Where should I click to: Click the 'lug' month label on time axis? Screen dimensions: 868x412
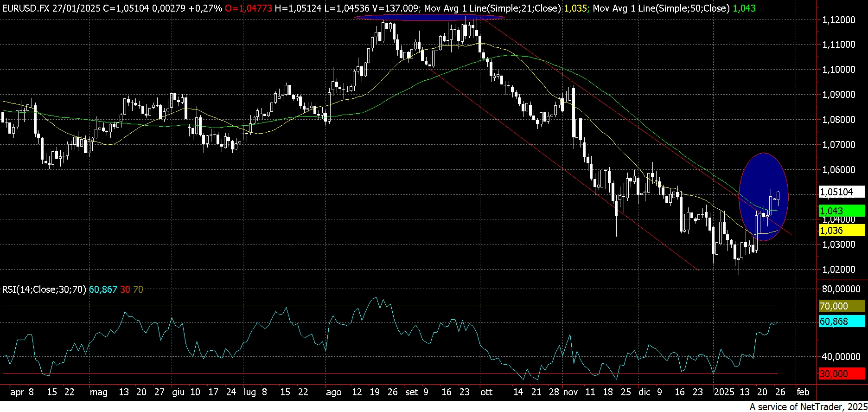(x=249, y=393)
